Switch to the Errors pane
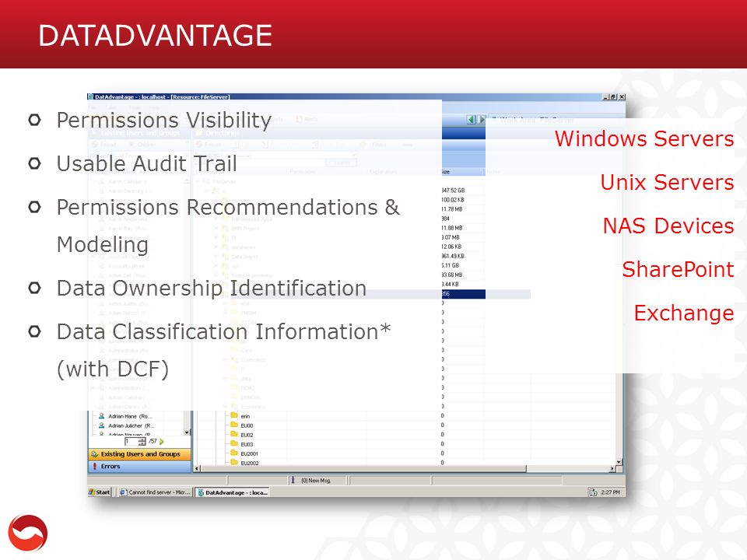 pos(139,466)
